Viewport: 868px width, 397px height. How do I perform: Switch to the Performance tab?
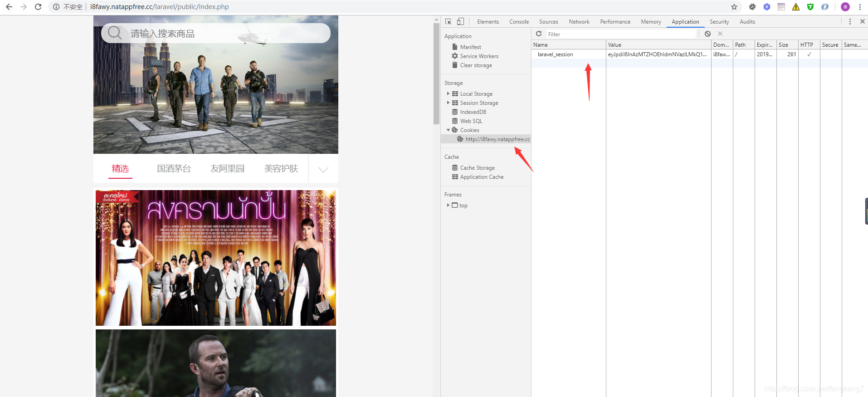pyautogui.click(x=615, y=22)
